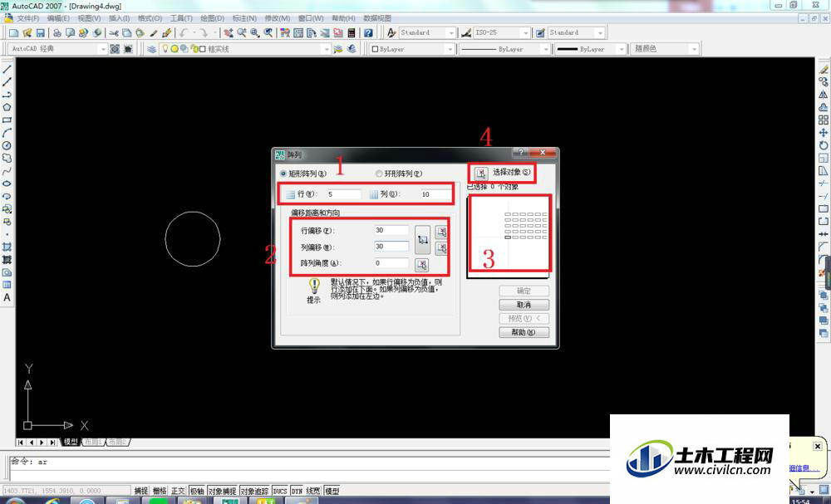Click the Pan realtime icon
This screenshot has height=504, width=831.
(229, 33)
